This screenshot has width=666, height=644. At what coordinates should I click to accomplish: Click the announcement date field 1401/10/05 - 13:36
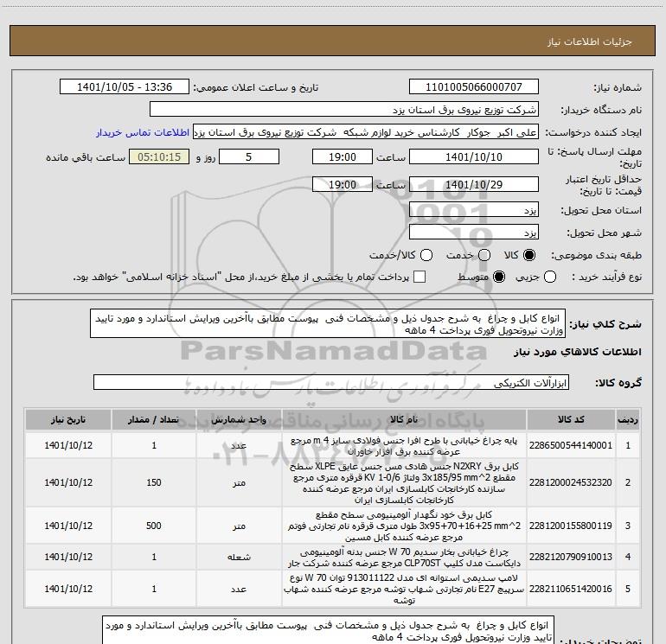click(x=125, y=87)
